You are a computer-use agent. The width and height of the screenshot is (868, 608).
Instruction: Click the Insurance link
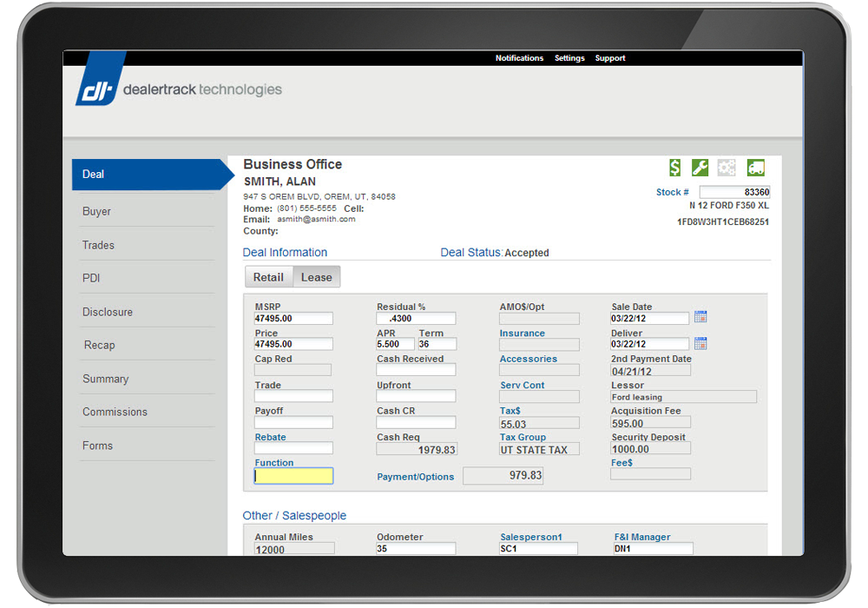tap(522, 334)
